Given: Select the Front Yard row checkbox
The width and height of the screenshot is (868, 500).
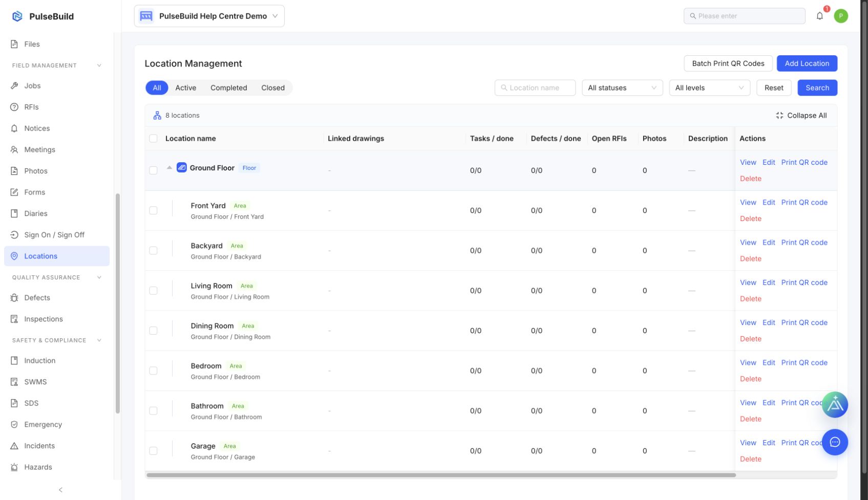Looking at the screenshot, I should (x=153, y=210).
